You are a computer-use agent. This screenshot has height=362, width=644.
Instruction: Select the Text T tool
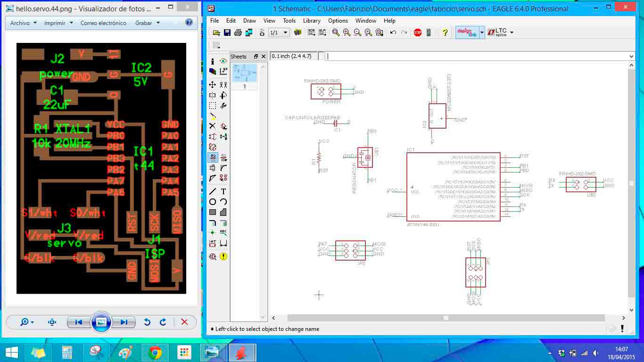click(223, 191)
